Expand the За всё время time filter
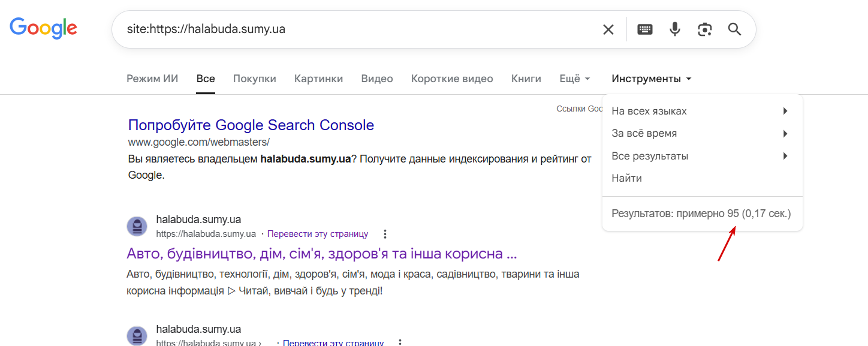 700,133
